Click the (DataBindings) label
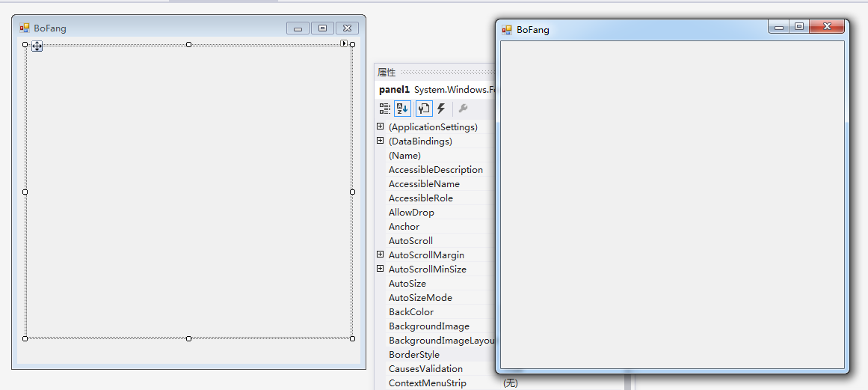Image resolution: width=868 pixels, height=390 pixels. [x=420, y=141]
